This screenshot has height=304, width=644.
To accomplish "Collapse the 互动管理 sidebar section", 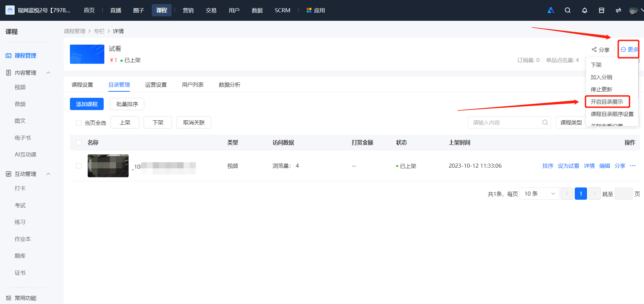I will (x=48, y=174).
